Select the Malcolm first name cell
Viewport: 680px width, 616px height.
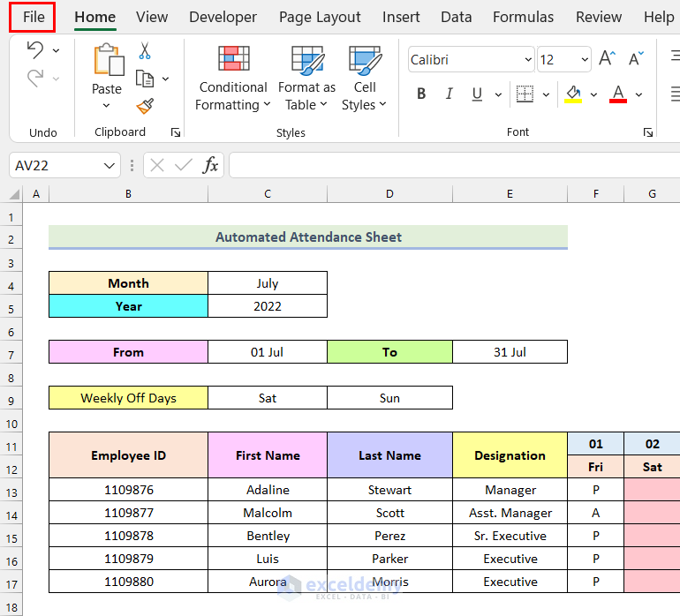coord(267,513)
